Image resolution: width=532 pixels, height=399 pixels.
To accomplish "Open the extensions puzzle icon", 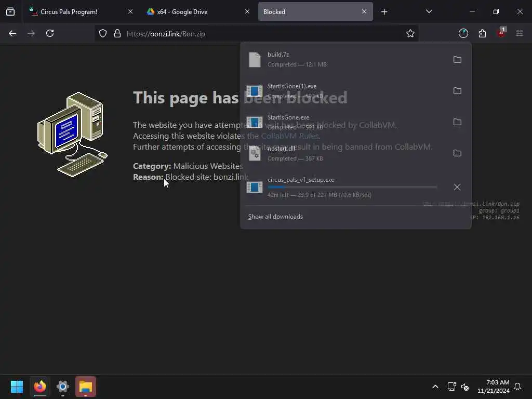I will [x=482, y=34].
